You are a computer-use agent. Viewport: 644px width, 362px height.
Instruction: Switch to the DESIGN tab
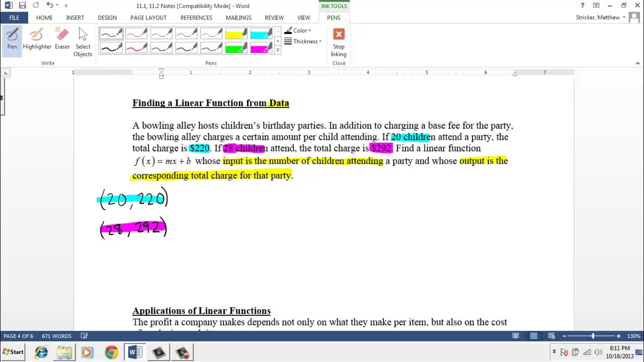[x=107, y=18]
